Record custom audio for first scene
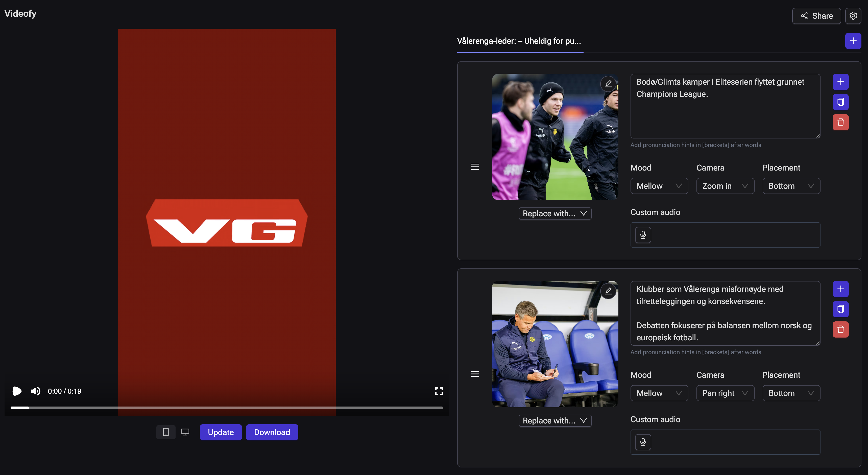Viewport: 868px width, 475px height. tap(643, 235)
